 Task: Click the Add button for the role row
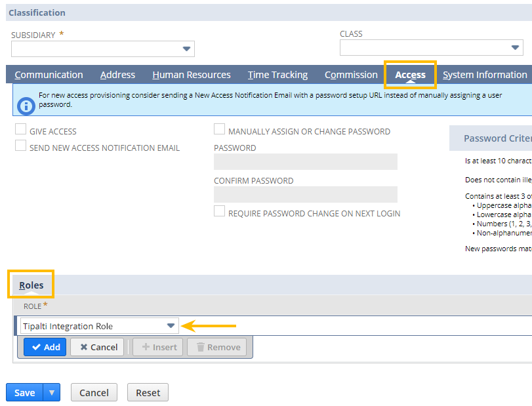click(45, 347)
